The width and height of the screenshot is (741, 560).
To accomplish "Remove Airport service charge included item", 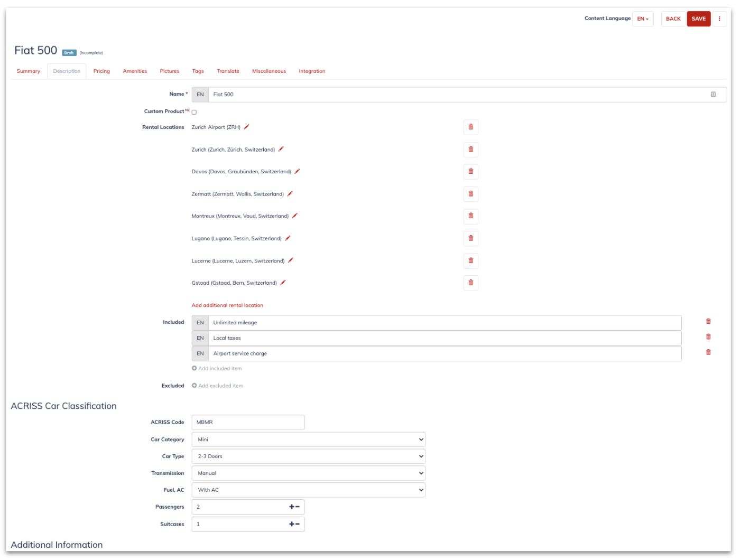I will click(708, 352).
